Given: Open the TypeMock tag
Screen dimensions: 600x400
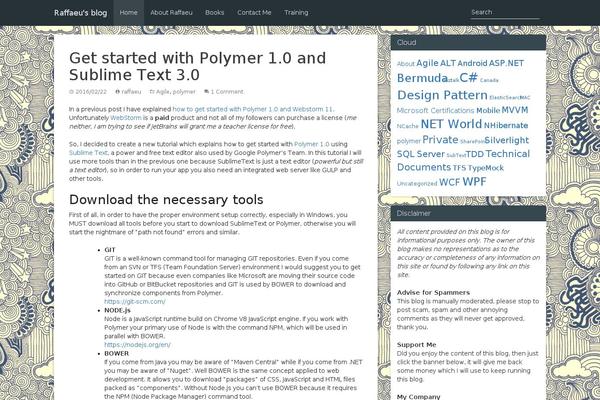Looking at the screenshot, I should click(x=486, y=168).
